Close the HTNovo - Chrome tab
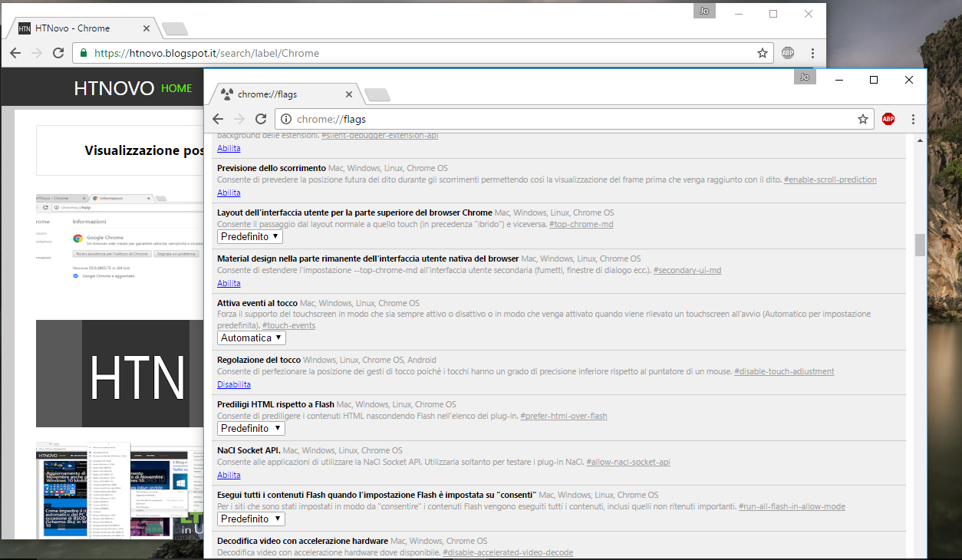Screen dimensions: 962x560 [x=147, y=28]
